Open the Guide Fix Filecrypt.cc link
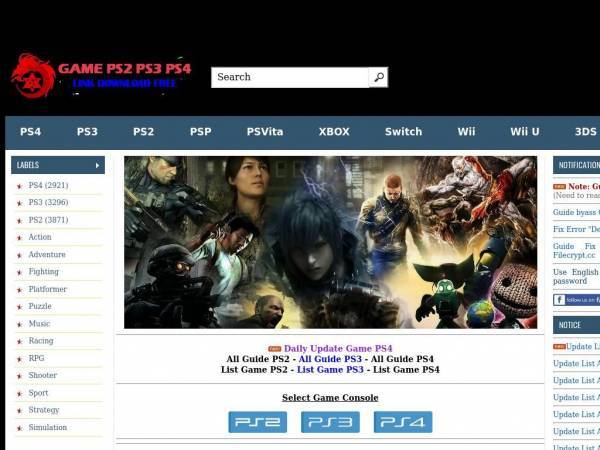600x450 pixels. point(576,251)
